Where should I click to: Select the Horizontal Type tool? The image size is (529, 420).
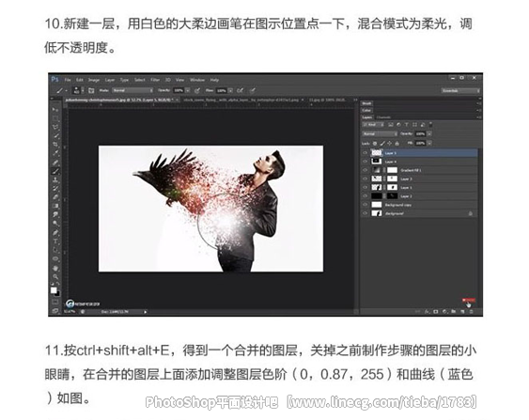point(55,241)
